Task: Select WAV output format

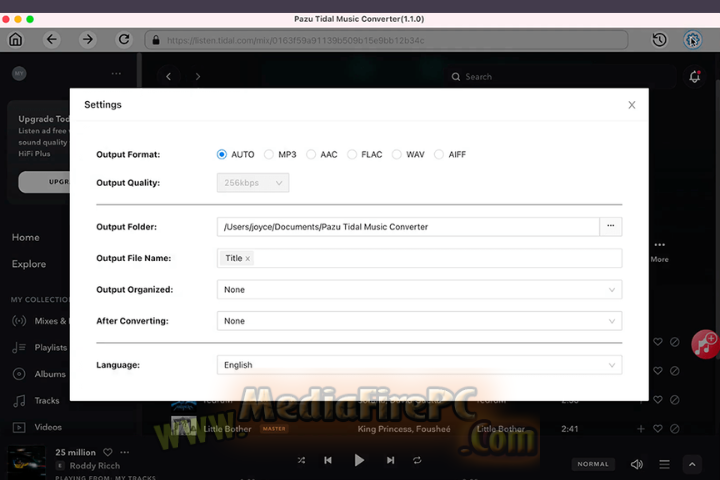Action: (x=397, y=154)
